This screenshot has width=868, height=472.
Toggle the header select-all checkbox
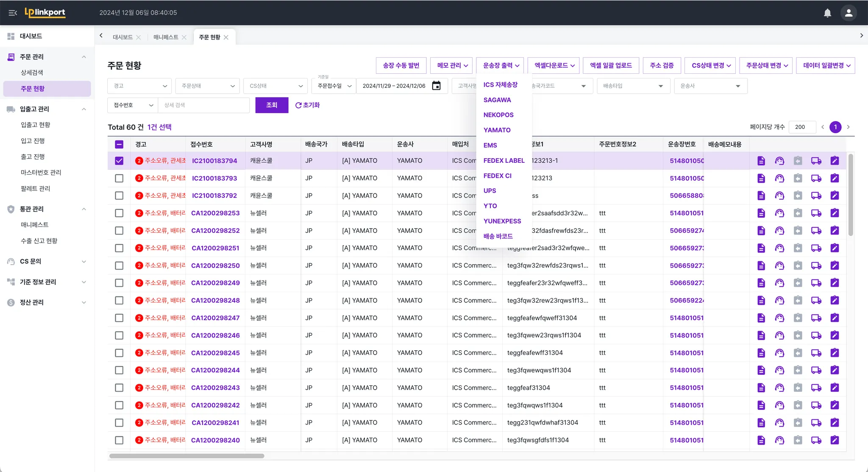[119, 144]
